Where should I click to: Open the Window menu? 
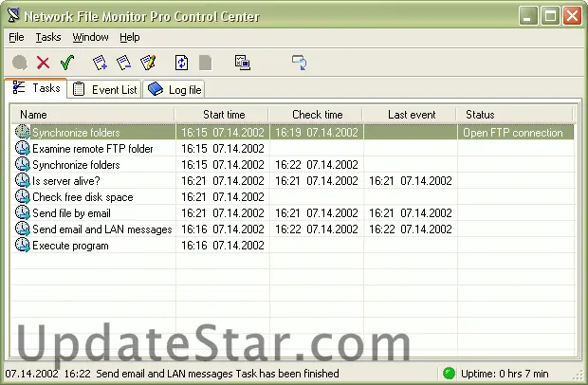90,37
